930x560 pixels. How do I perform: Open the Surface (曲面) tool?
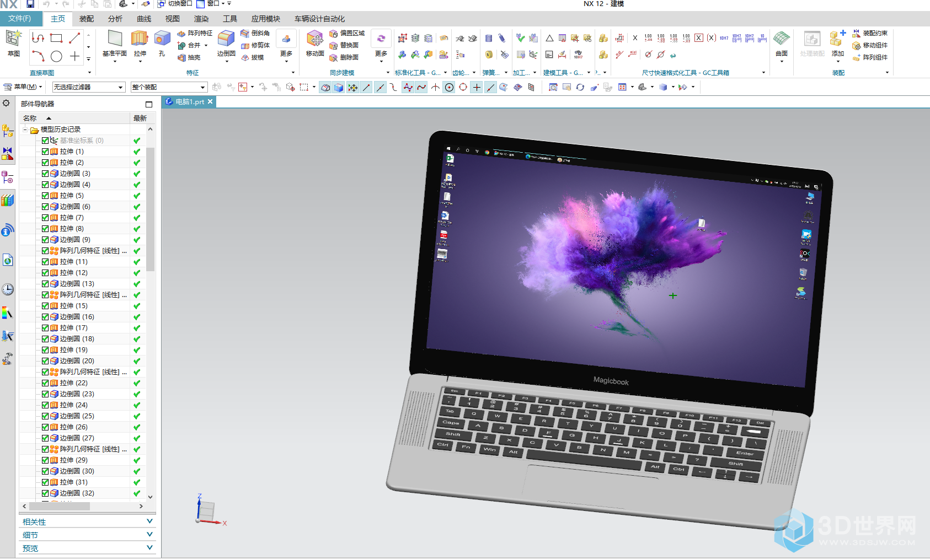point(782,44)
